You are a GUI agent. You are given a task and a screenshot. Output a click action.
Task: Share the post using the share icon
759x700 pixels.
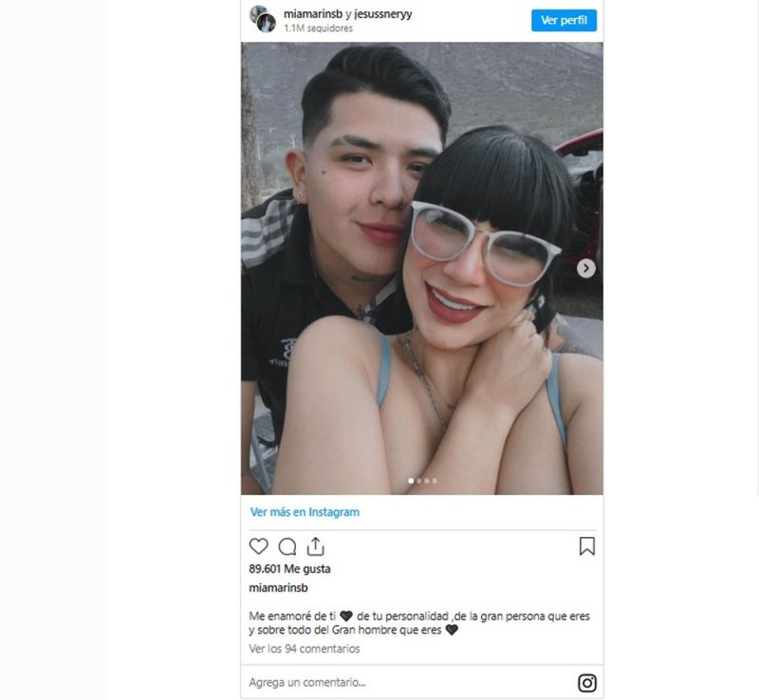(x=316, y=546)
